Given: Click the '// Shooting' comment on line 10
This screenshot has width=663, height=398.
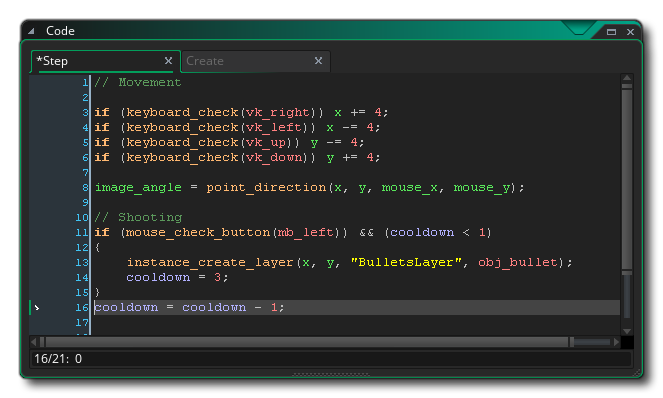Looking at the screenshot, I should 138,218.
